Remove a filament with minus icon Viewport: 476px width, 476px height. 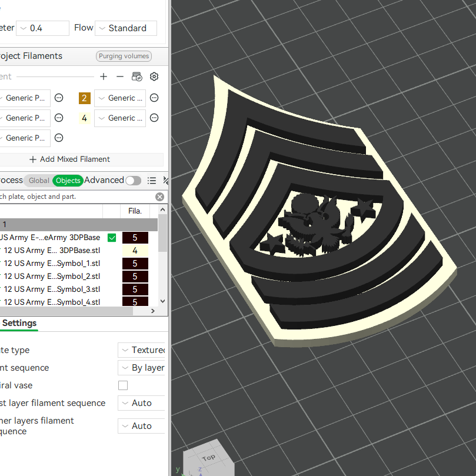pos(120,76)
